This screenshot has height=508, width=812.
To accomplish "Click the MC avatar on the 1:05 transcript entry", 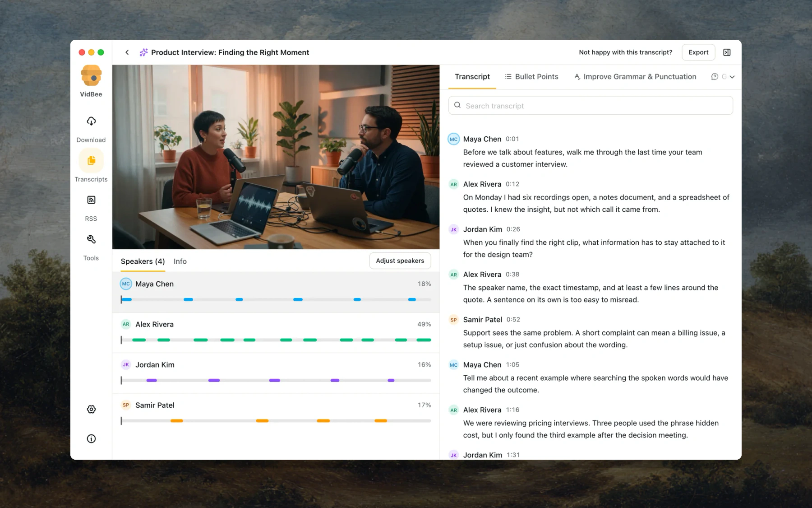I will [453, 365].
